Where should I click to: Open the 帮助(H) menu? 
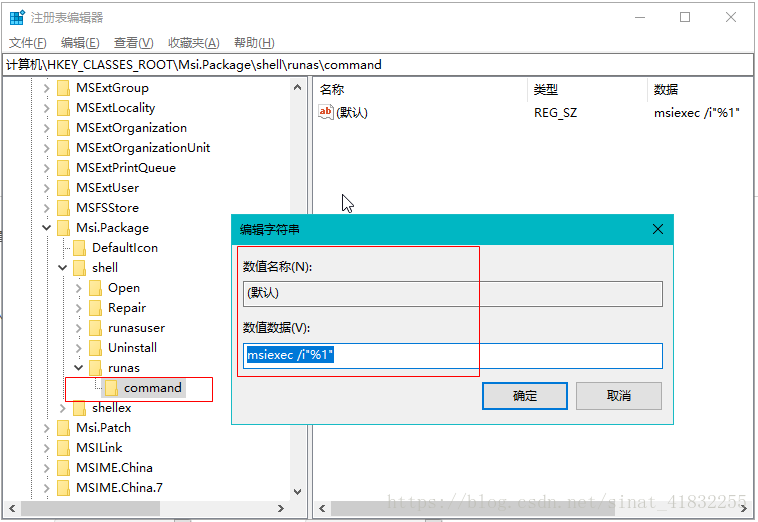pyautogui.click(x=254, y=43)
